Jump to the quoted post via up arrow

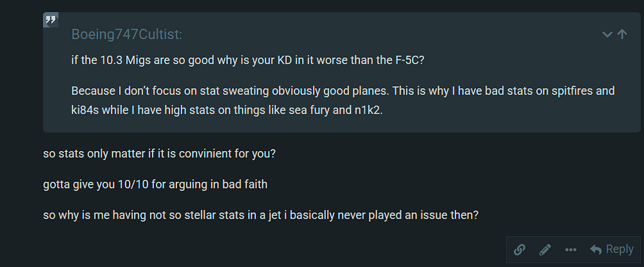coord(622,34)
